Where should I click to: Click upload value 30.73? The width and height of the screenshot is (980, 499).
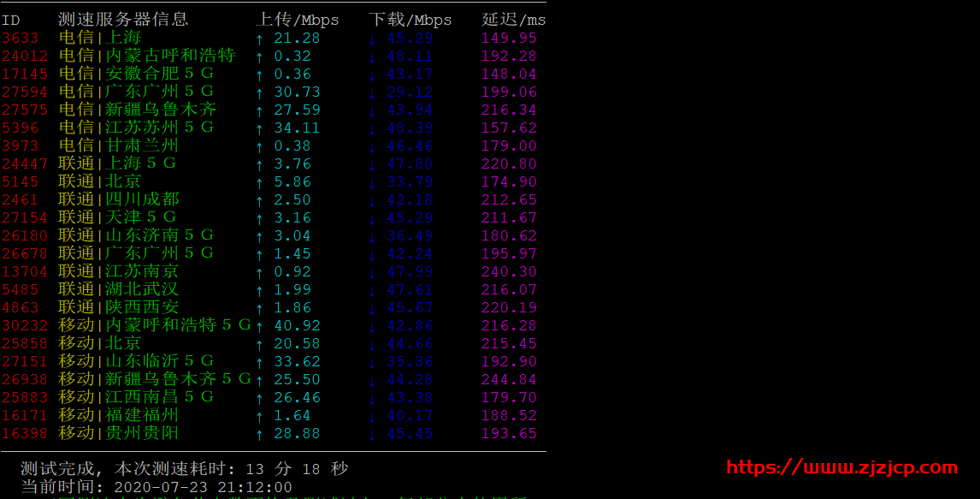[x=297, y=92]
